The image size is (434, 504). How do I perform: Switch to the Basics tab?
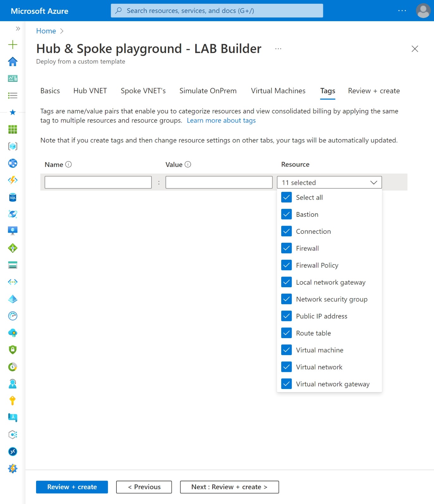[50, 91]
